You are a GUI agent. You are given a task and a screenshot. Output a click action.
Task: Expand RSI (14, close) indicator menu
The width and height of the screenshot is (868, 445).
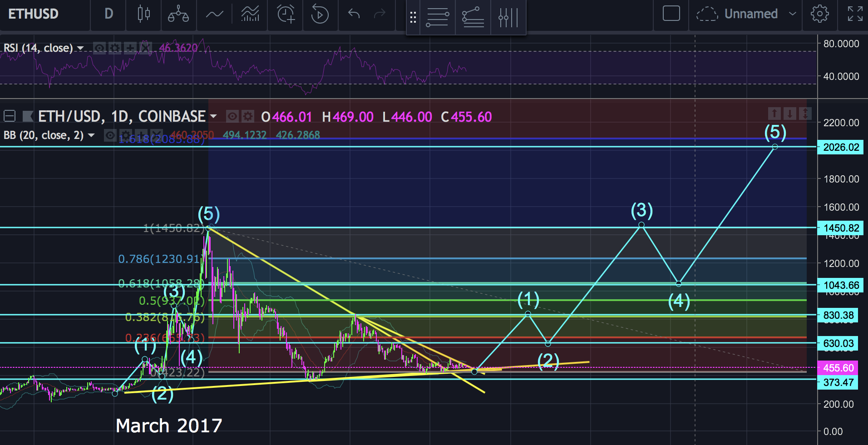[x=80, y=48]
